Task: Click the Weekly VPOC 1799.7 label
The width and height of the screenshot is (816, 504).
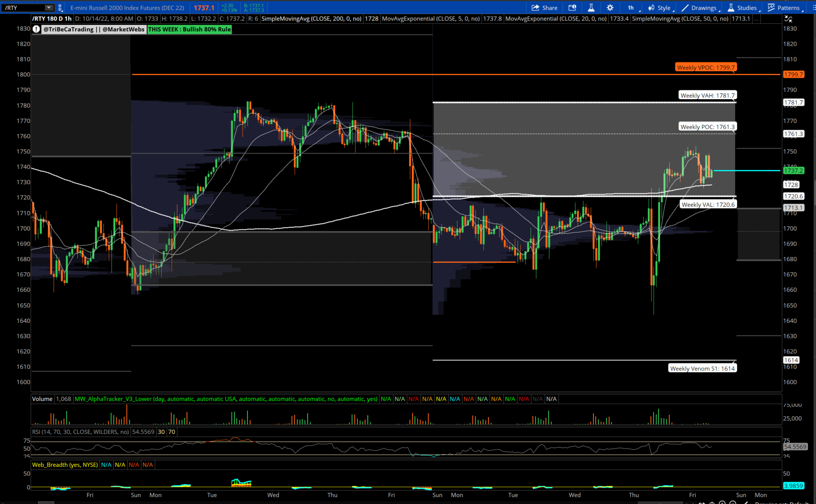Action: pos(706,67)
